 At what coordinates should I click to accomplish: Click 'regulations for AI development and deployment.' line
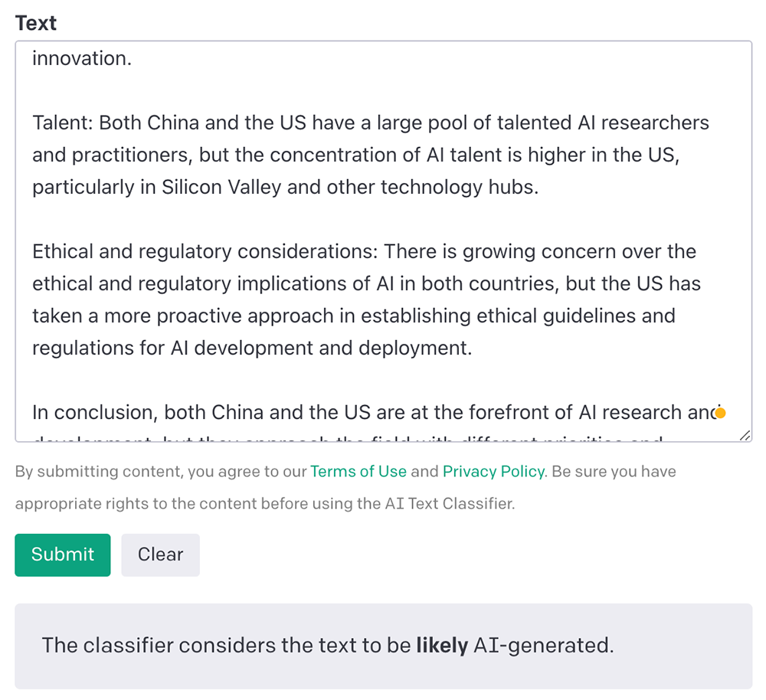(x=252, y=348)
